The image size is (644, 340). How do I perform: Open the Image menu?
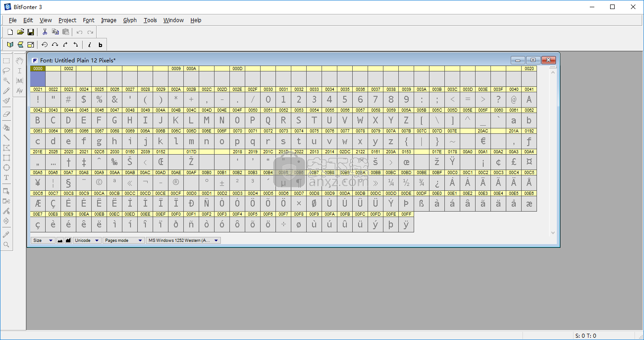[x=108, y=20]
